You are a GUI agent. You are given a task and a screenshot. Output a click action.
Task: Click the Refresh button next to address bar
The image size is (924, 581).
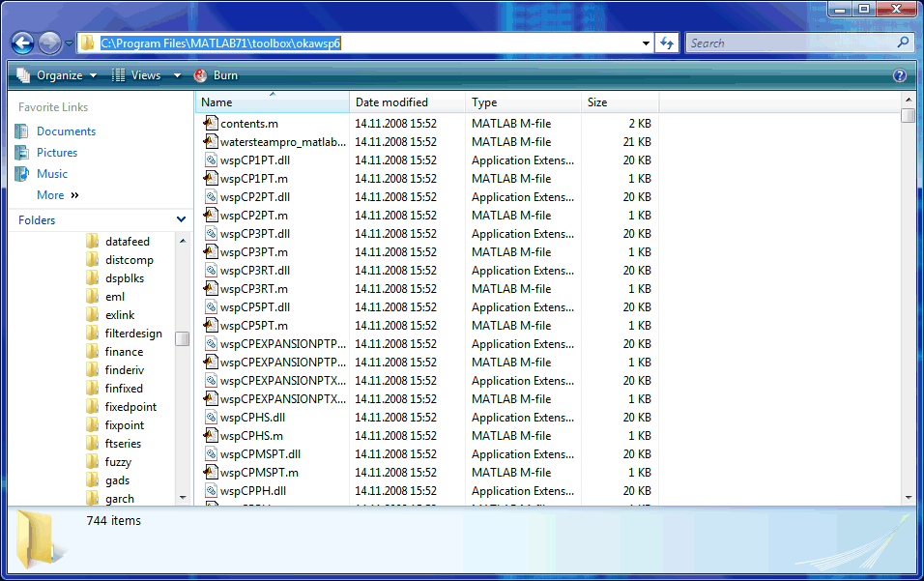(x=667, y=43)
